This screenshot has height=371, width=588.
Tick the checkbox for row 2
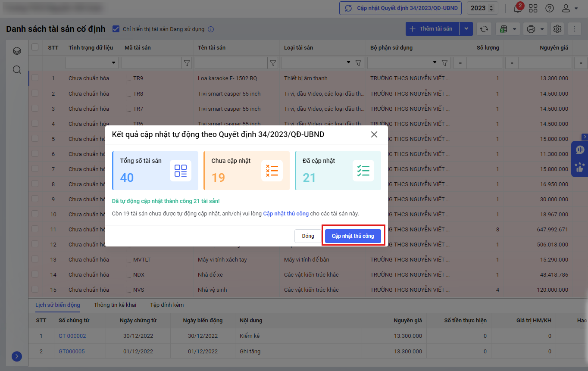tap(35, 94)
